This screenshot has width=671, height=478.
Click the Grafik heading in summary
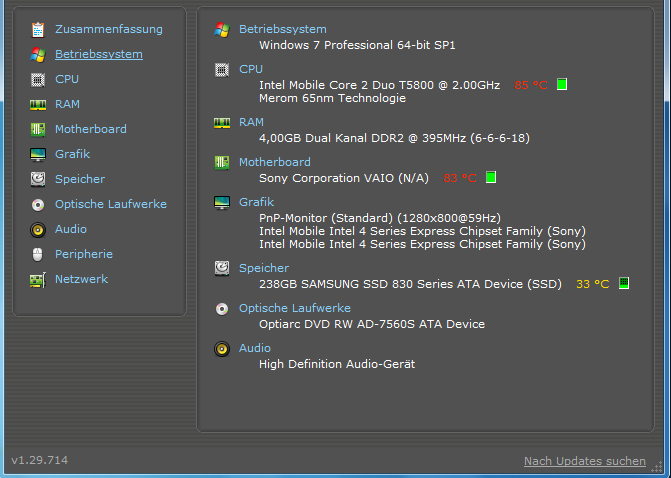coord(256,202)
